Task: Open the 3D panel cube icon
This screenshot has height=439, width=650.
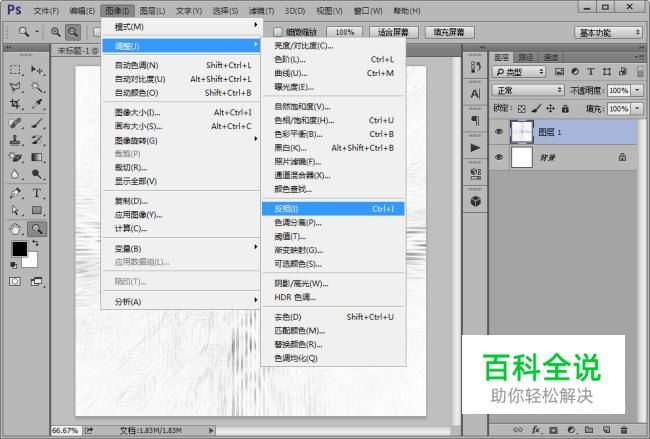Action: tap(475, 201)
